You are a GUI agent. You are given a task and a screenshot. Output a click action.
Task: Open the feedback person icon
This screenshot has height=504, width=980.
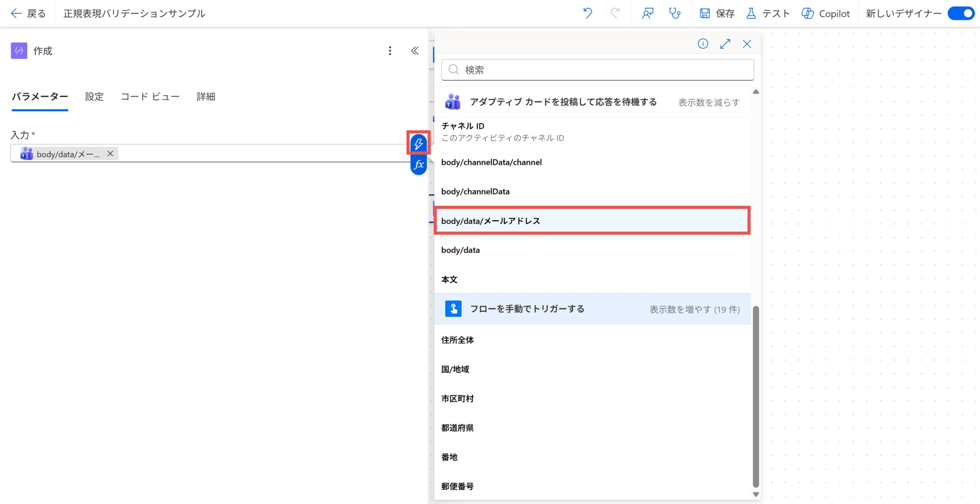[648, 13]
